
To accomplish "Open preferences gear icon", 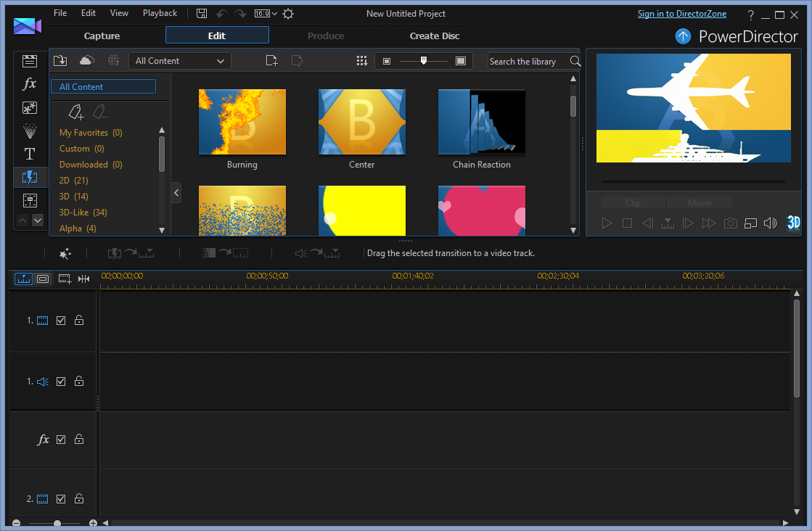I will (289, 14).
